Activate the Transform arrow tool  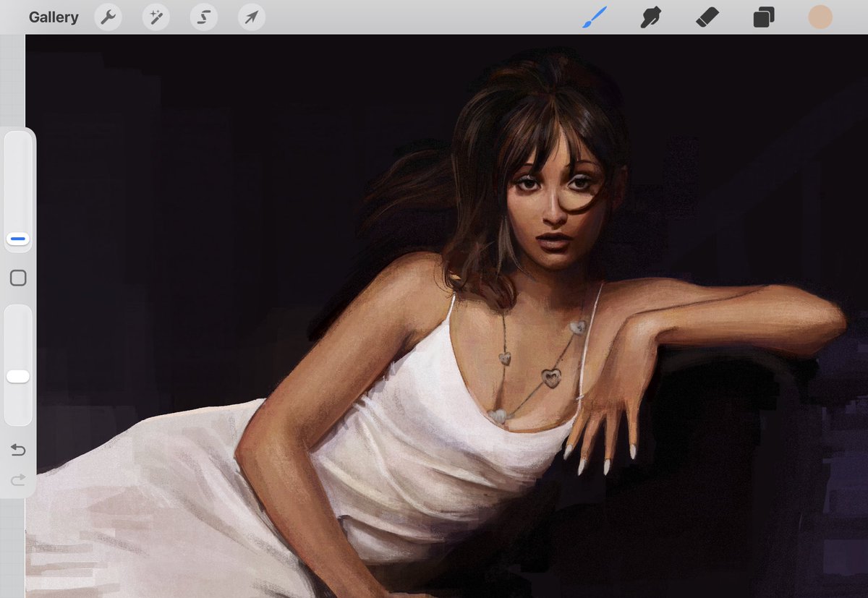coord(252,17)
